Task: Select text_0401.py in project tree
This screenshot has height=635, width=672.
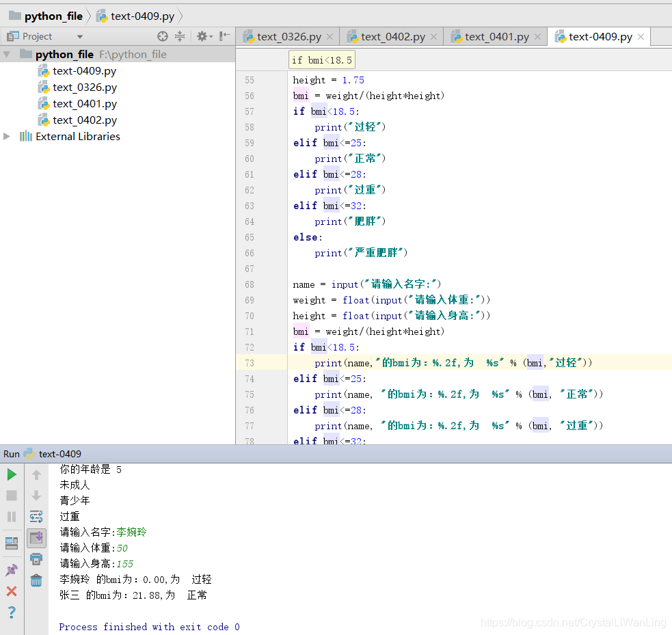Action: [x=85, y=104]
